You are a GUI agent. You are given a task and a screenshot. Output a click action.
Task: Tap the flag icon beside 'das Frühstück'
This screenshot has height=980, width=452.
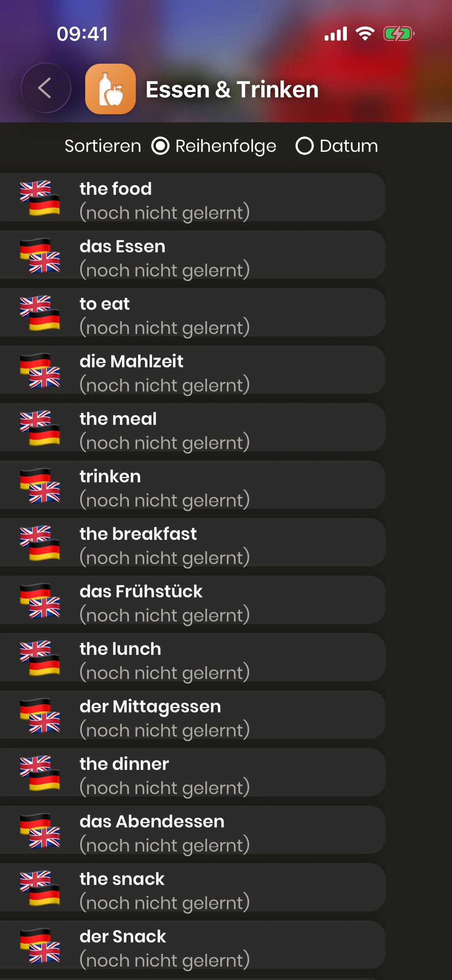pos(40,600)
